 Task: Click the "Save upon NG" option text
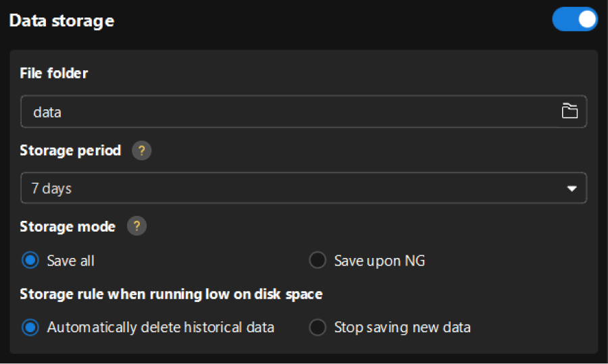[380, 261]
